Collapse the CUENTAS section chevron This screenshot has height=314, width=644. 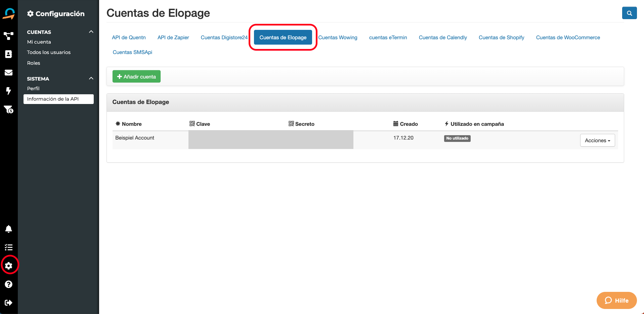[91, 32]
